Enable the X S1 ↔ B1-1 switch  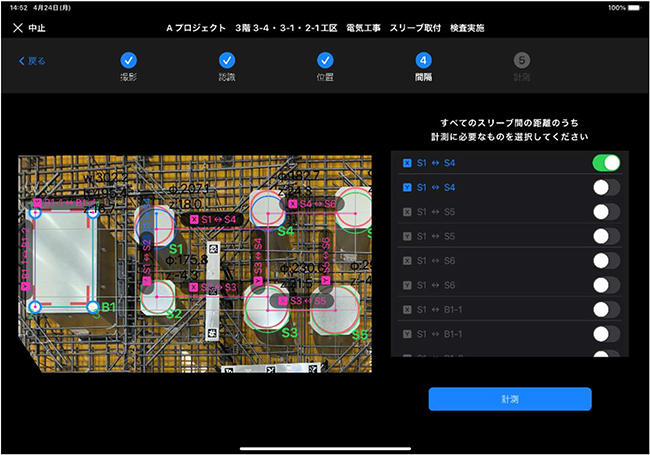tap(606, 310)
